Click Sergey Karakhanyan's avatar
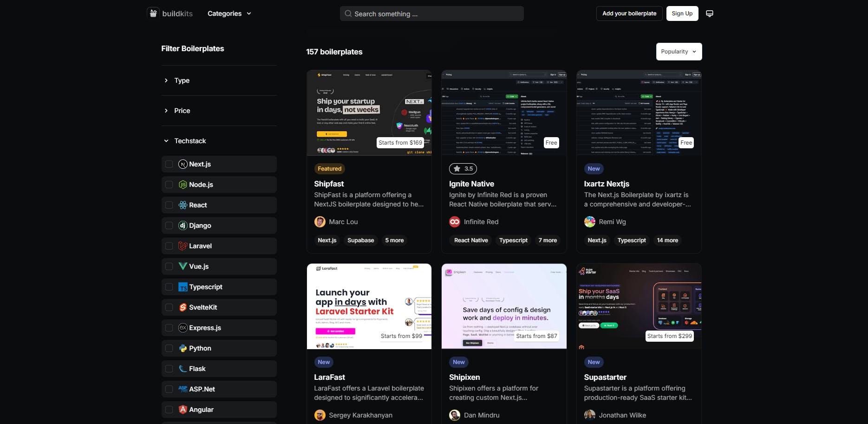Screen dimensions: 868x424 coord(320,415)
